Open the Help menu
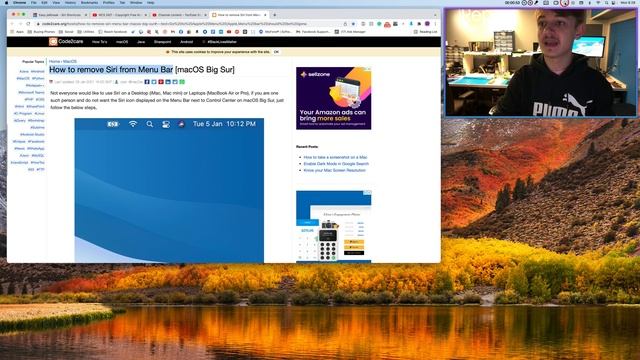The width and height of the screenshot is (640, 360). tap(151, 2)
